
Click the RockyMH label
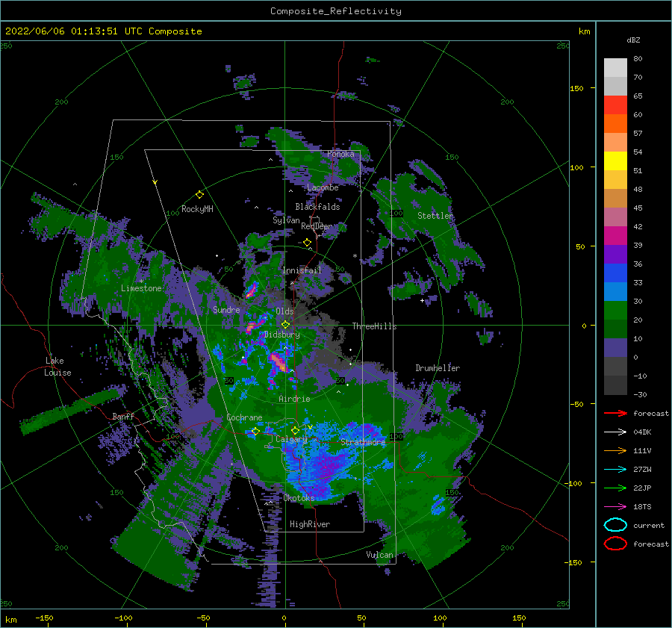pyautogui.click(x=197, y=209)
